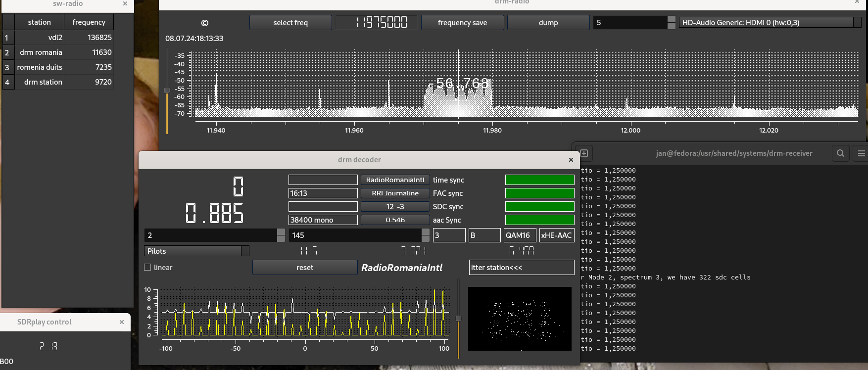Click the spectrum field showing 3
The width and height of the screenshot is (868, 370).
click(449, 235)
